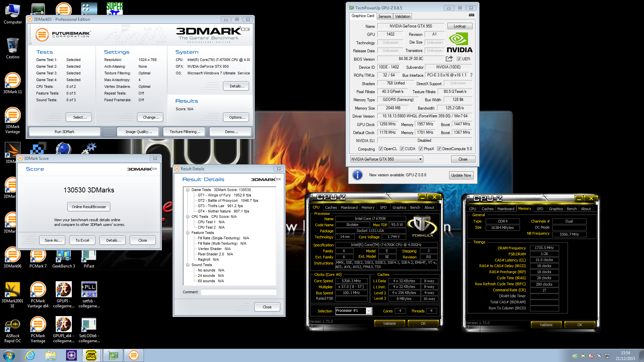Open ASRock Rapid OC shortcut

pyautogui.click(x=13, y=330)
